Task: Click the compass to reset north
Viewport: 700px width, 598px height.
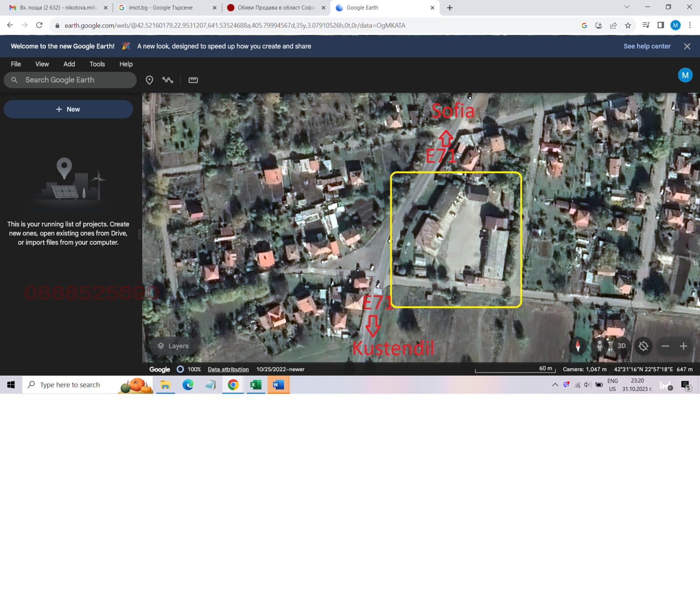Action: [x=578, y=346]
